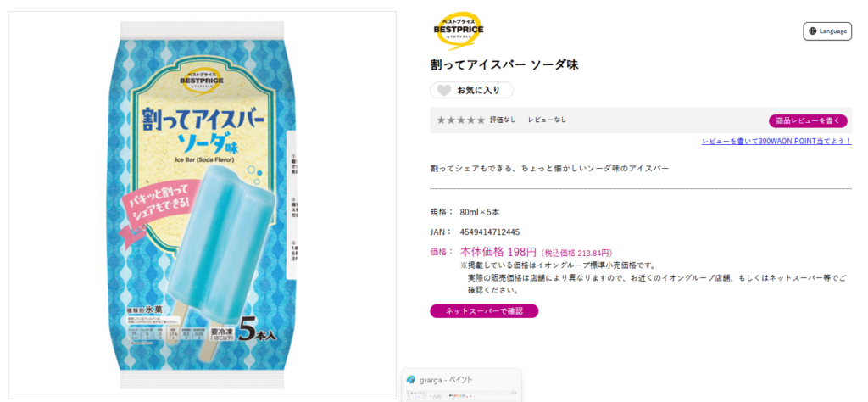
Task: Click the BESTPRICE brand logo
Action: pos(458,32)
